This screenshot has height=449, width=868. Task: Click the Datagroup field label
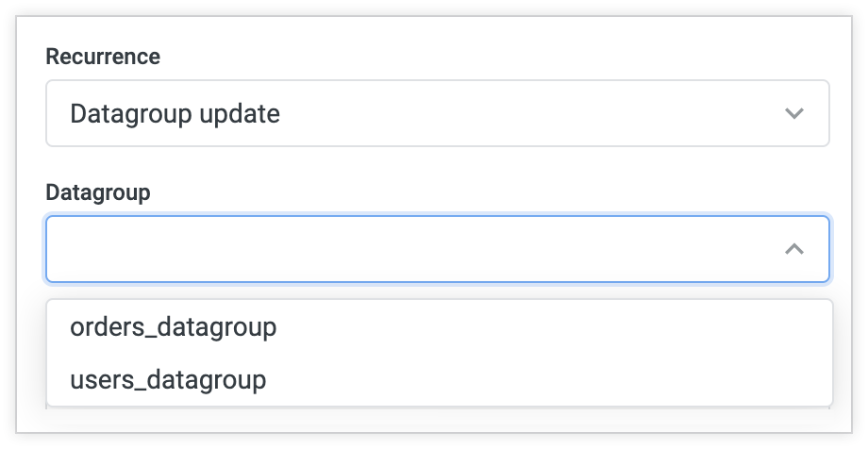[x=98, y=192]
